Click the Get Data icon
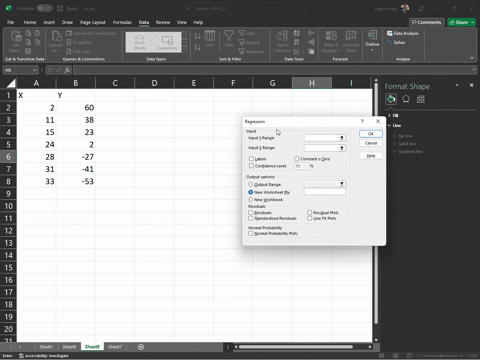Image resolution: width=480 pixels, height=360 pixels. 16,37
